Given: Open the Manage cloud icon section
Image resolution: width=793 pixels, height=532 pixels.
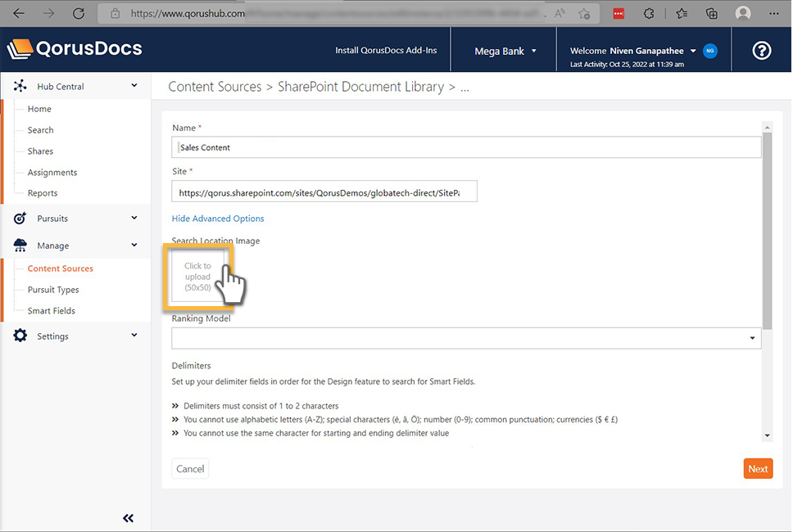Looking at the screenshot, I should tap(20, 245).
